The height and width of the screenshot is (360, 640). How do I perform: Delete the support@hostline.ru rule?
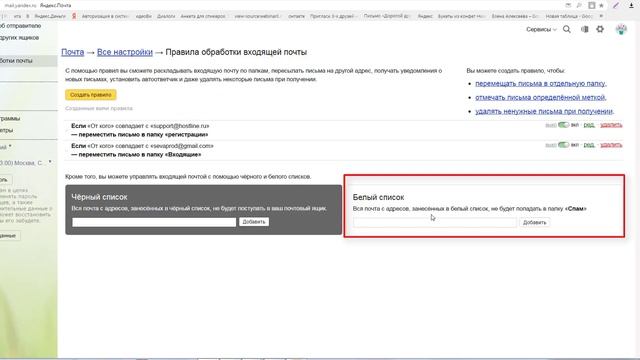point(611,125)
